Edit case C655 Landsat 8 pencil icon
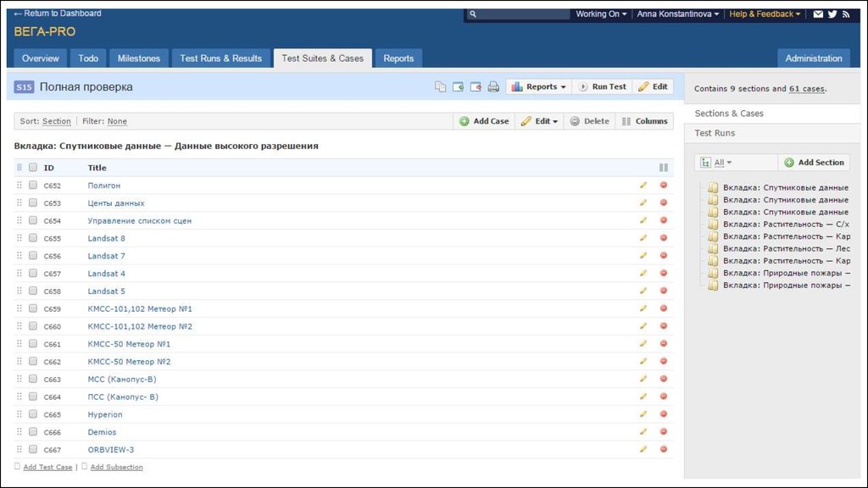 click(643, 238)
